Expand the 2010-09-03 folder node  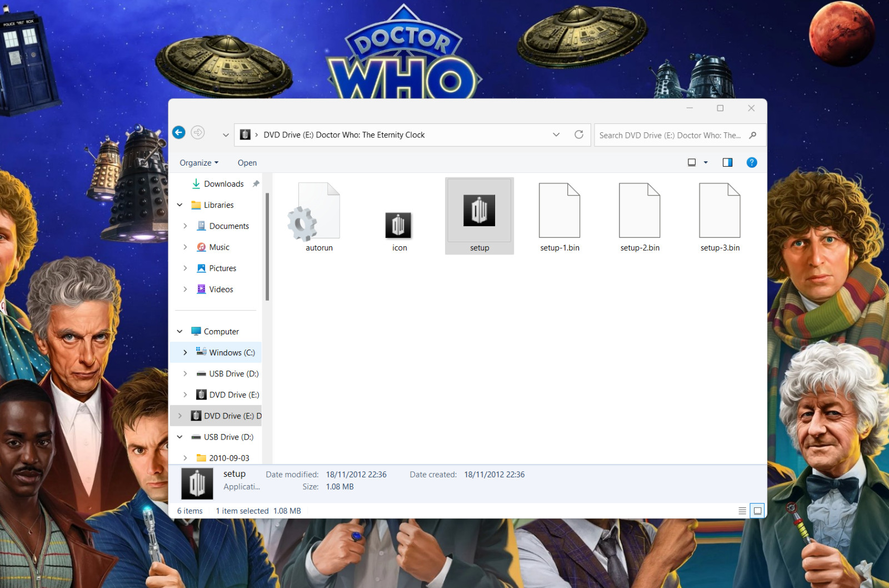click(185, 459)
